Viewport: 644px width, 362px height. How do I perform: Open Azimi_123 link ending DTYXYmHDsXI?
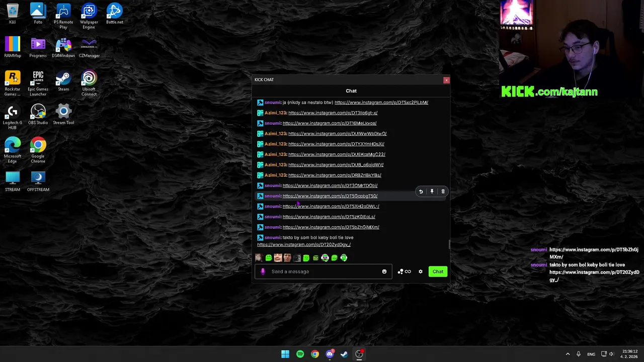click(x=336, y=144)
